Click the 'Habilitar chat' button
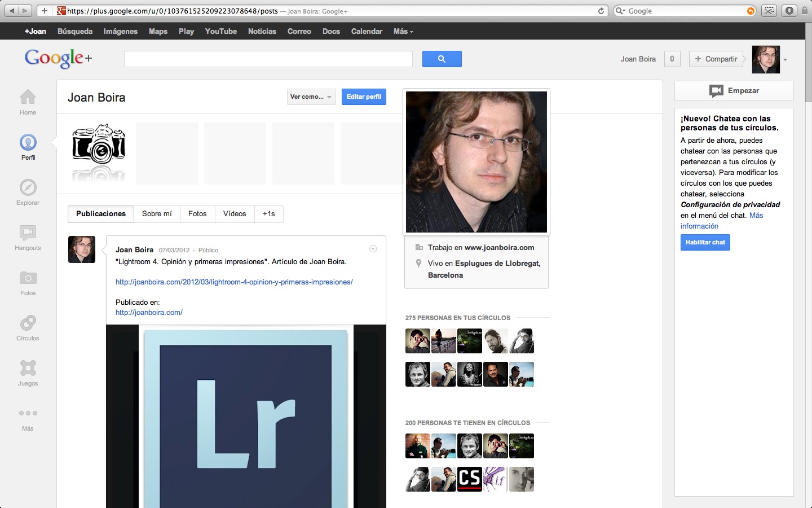This screenshot has width=812, height=508. point(705,243)
